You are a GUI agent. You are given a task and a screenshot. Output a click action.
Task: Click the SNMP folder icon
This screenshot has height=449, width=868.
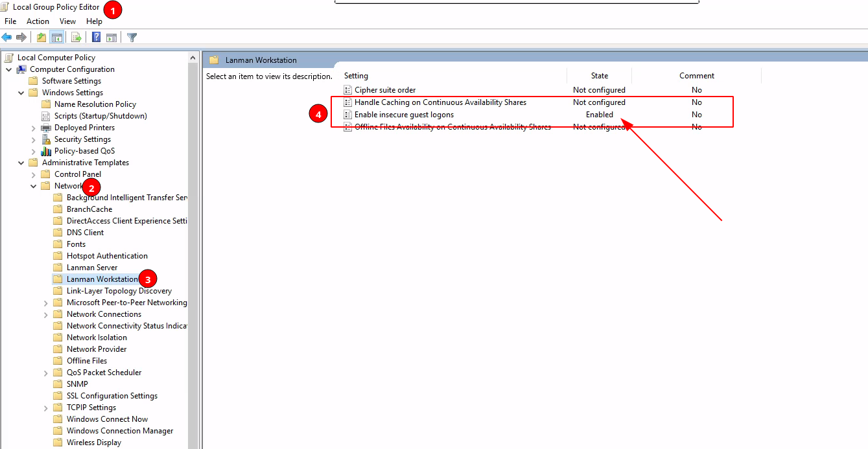click(58, 384)
